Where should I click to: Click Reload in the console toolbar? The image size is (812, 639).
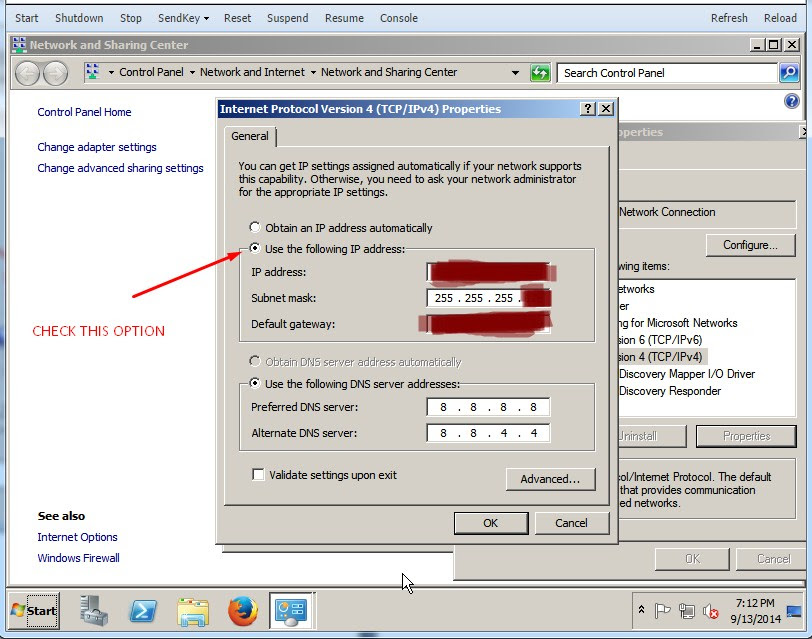(x=780, y=18)
